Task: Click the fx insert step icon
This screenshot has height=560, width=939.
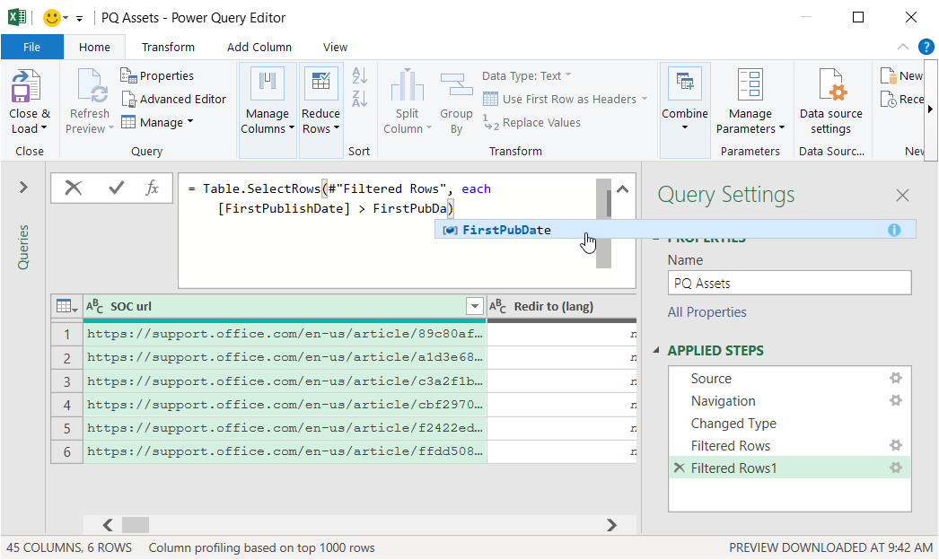Action: point(152,188)
